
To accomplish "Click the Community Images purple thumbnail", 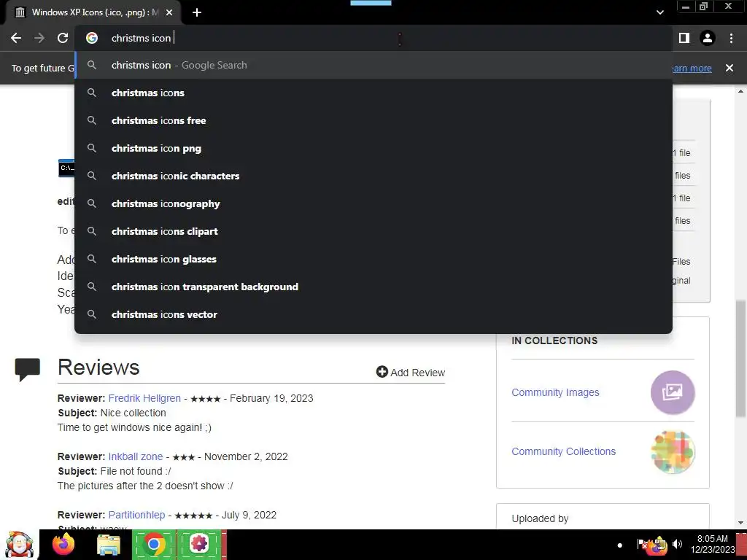I will point(673,392).
